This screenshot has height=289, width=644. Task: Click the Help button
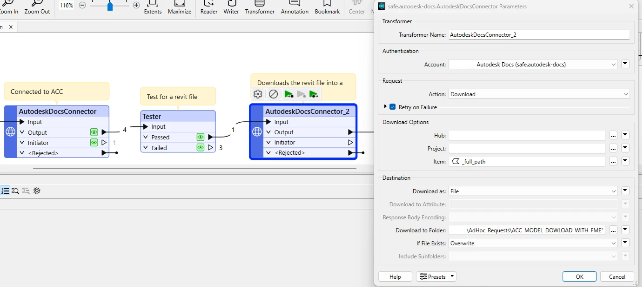pyautogui.click(x=395, y=277)
